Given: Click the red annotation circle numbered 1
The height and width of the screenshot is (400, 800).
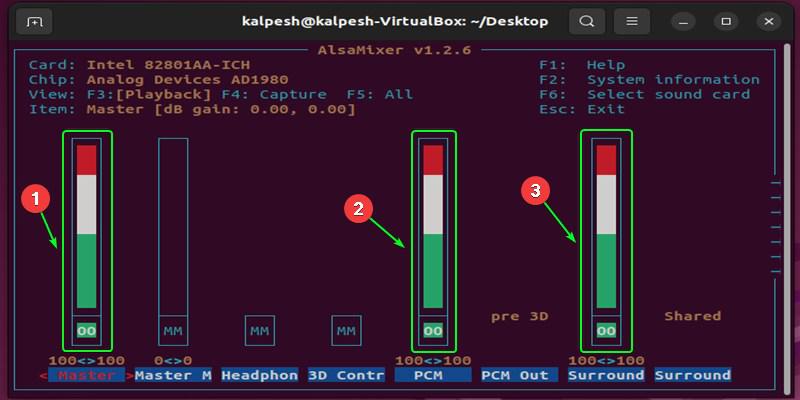Looking at the screenshot, I should 35,198.
